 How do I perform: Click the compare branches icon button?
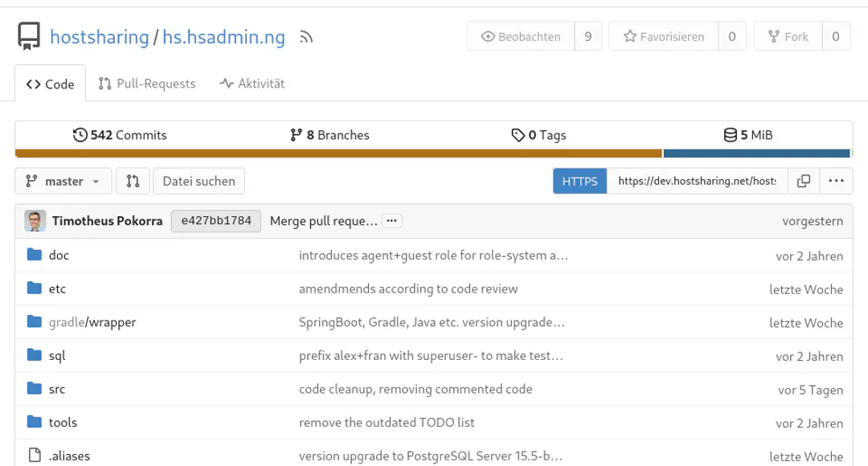click(133, 181)
